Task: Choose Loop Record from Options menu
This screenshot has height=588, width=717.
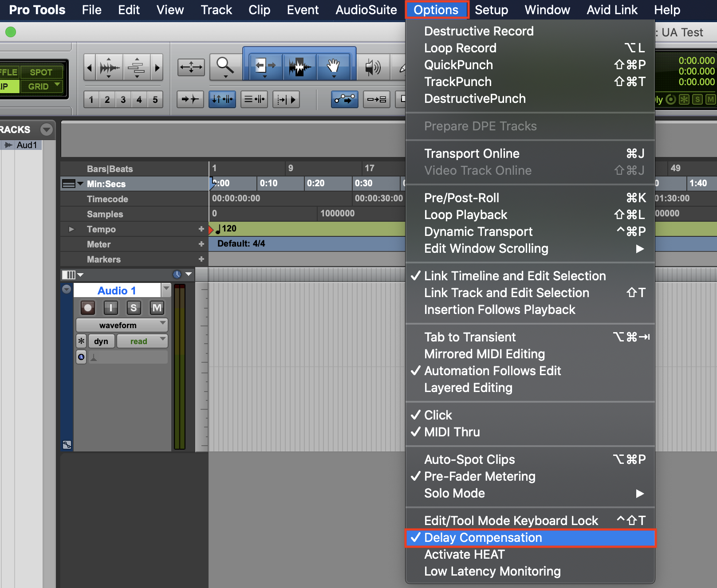Action: click(530, 48)
